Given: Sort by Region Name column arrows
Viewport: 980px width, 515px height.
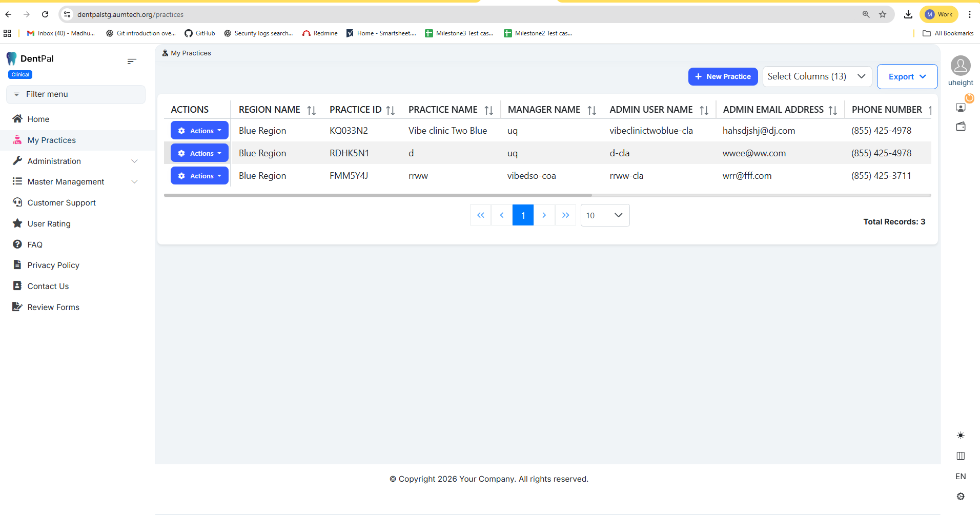Looking at the screenshot, I should pyautogui.click(x=312, y=110).
